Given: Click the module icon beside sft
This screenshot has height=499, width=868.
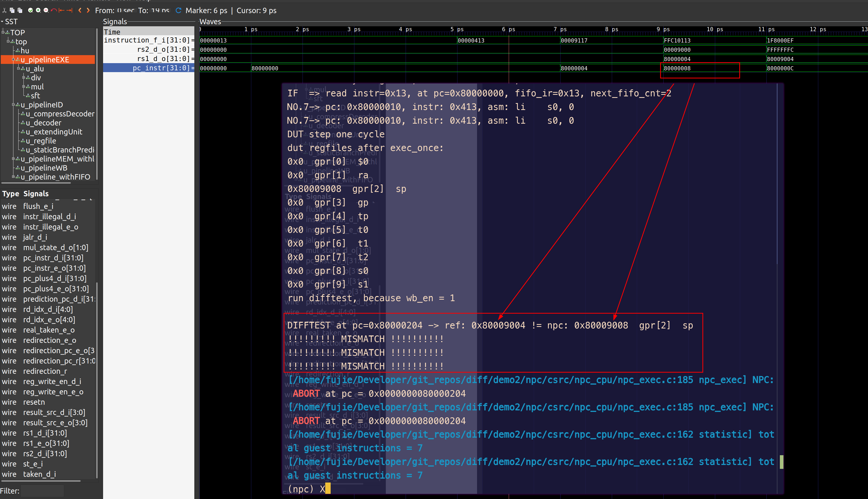Looking at the screenshot, I should click(x=28, y=96).
